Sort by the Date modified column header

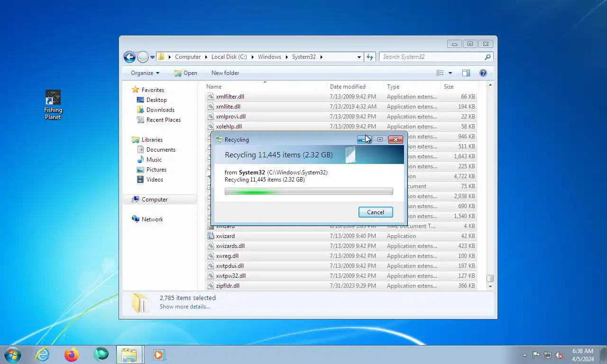pos(355,87)
